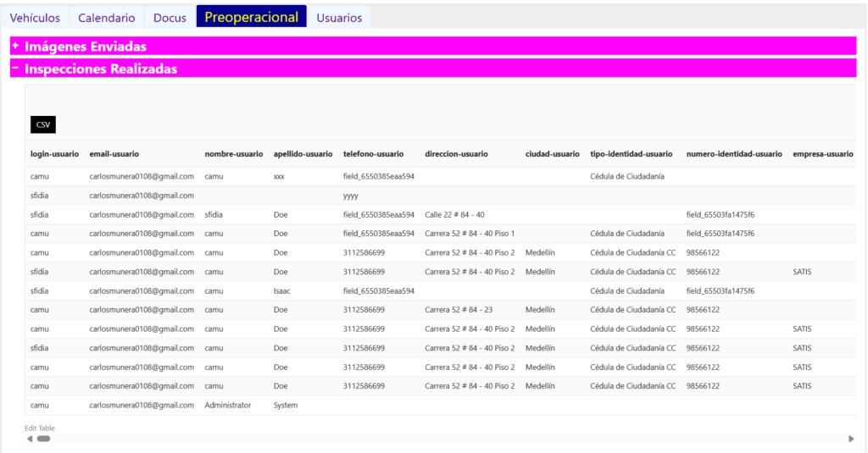This screenshot has height=453, width=868.
Task: Click the address 'Calle 22 # 84 - 40'
Action: pos(454,214)
